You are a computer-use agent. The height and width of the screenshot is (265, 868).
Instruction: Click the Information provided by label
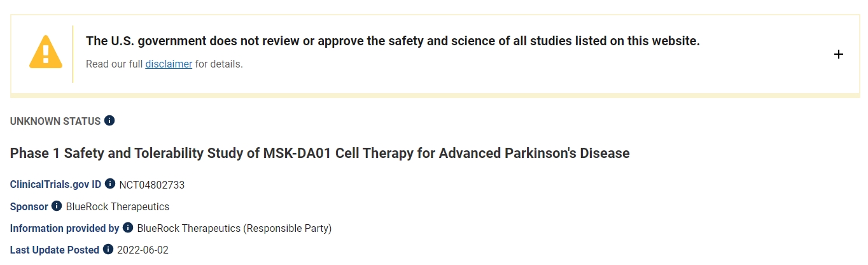[x=64, y=228]
